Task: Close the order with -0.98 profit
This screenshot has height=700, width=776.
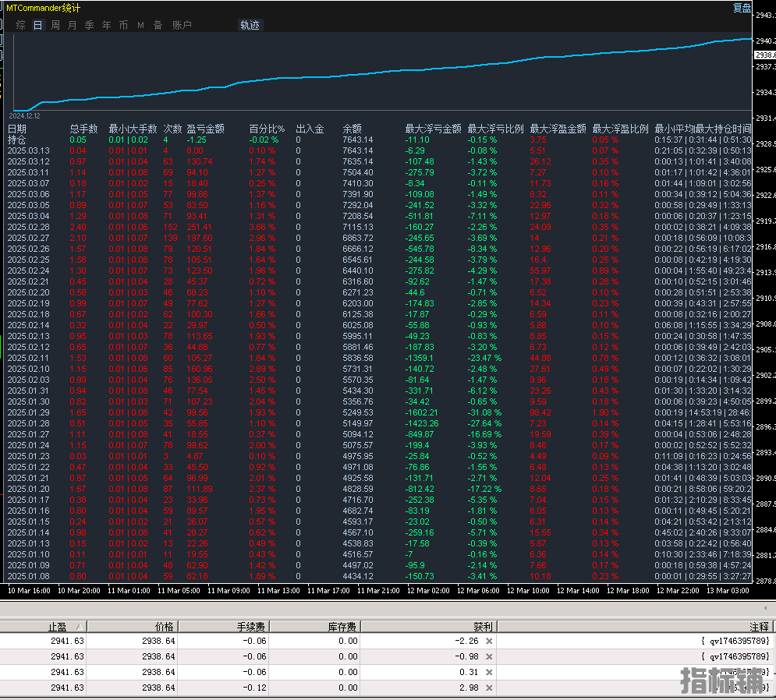Action: pyautogui.click(x=489, y=656)
